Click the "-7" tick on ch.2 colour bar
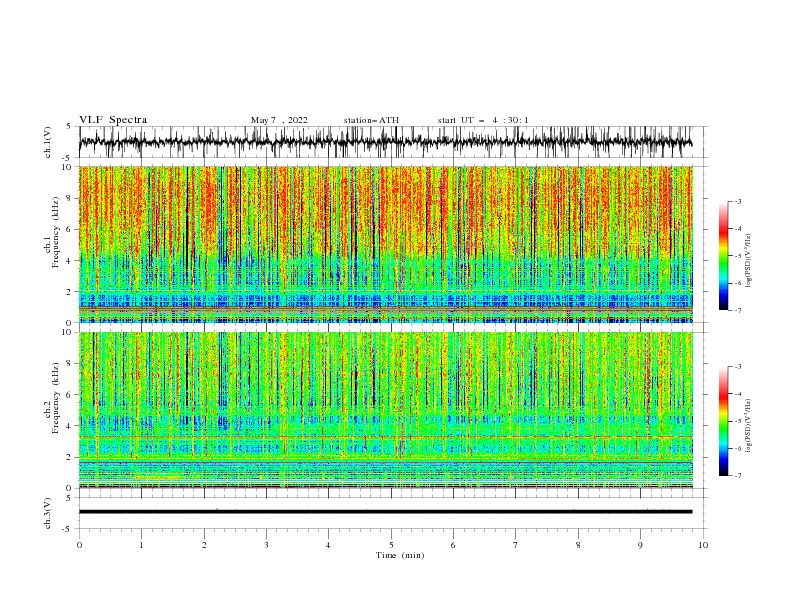This screenshot has height=612, width=792. click(x=737, y=475)
